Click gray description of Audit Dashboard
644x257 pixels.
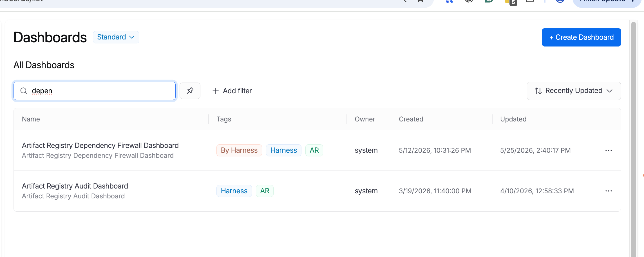[x=73, y=196]
